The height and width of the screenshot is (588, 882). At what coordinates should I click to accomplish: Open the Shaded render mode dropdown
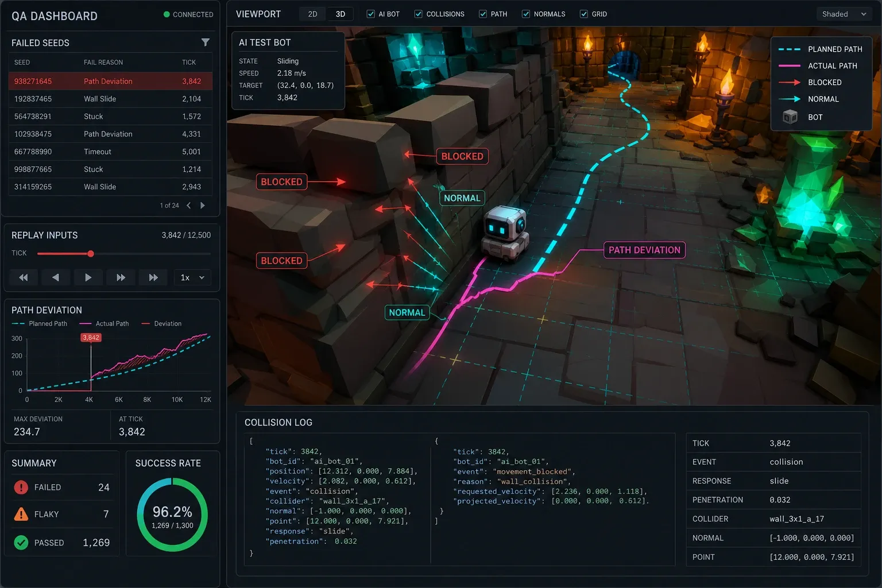pos(844,14)
